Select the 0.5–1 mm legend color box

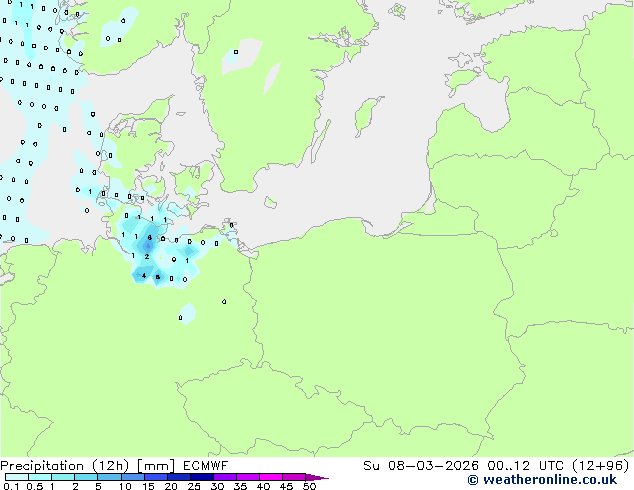tap(40, 477)
